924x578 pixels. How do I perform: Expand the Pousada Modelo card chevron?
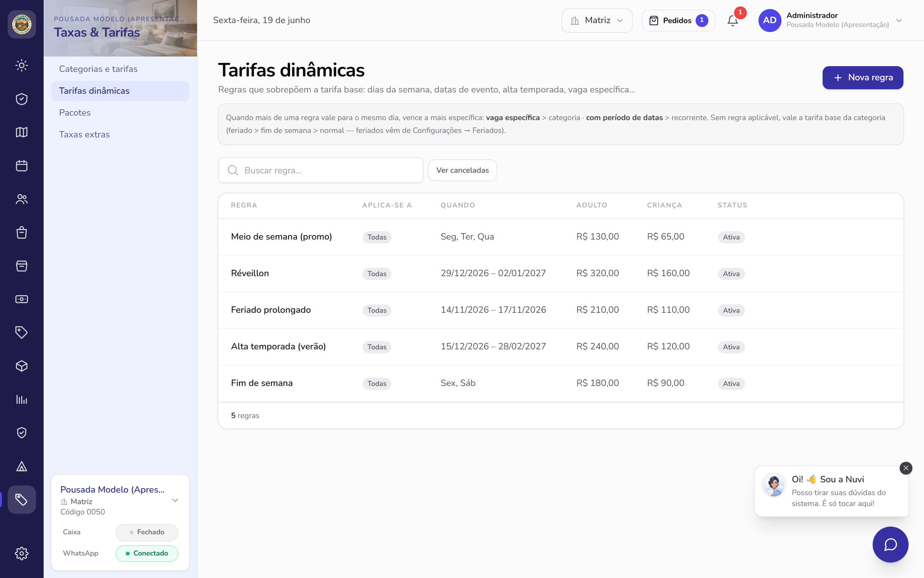175,500
